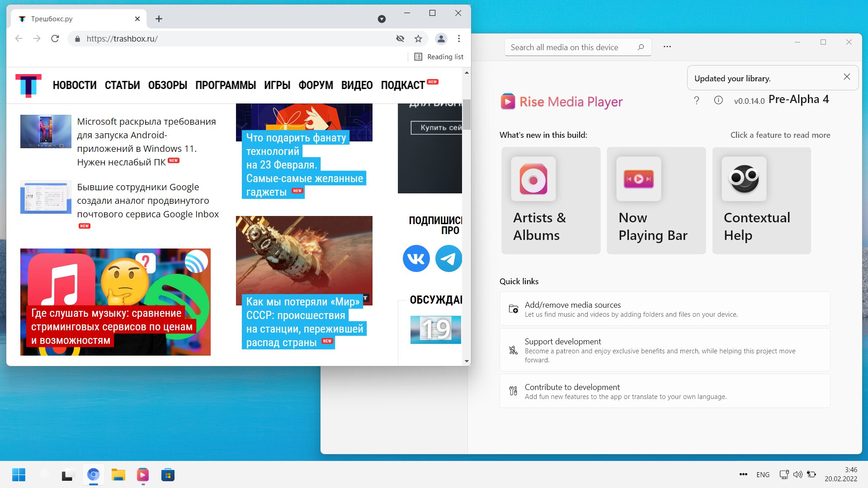Open Microsoft Store from taskbar
The width and height of the screenshot is (868, 488).
(x=168, y=475)
